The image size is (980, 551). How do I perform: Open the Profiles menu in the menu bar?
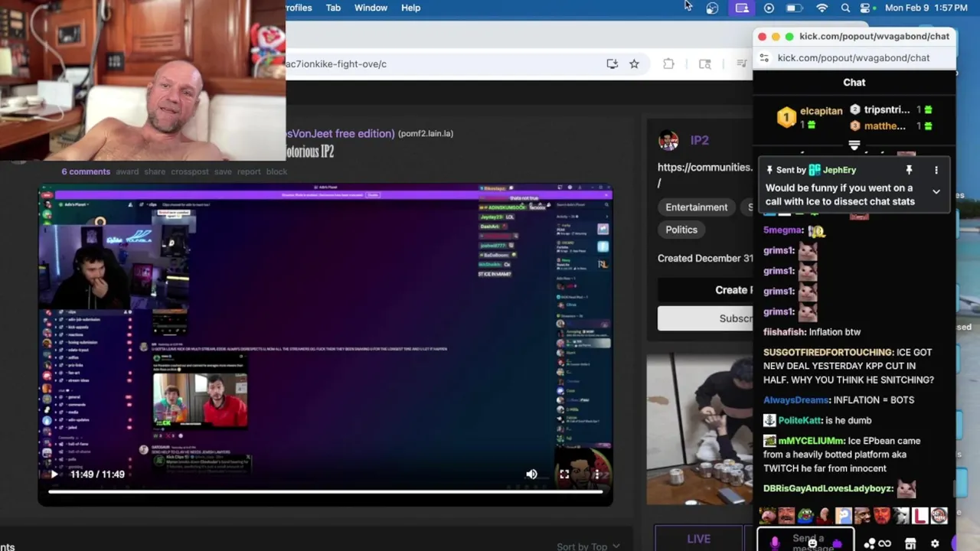point(299,8)
